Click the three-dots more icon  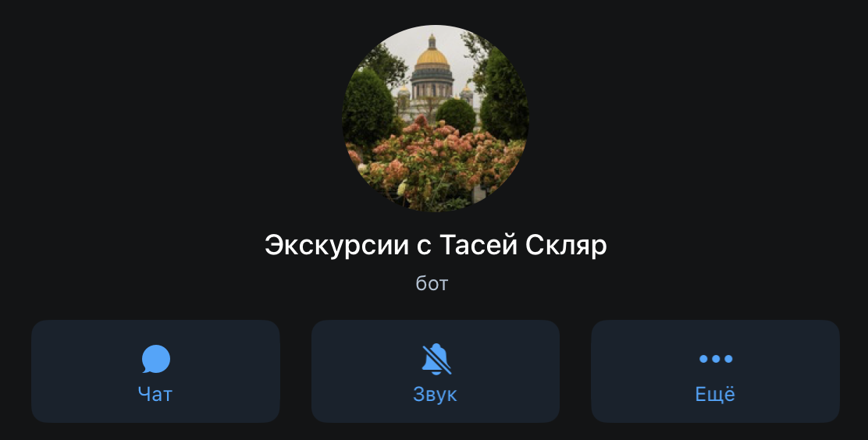pos(715,359)
